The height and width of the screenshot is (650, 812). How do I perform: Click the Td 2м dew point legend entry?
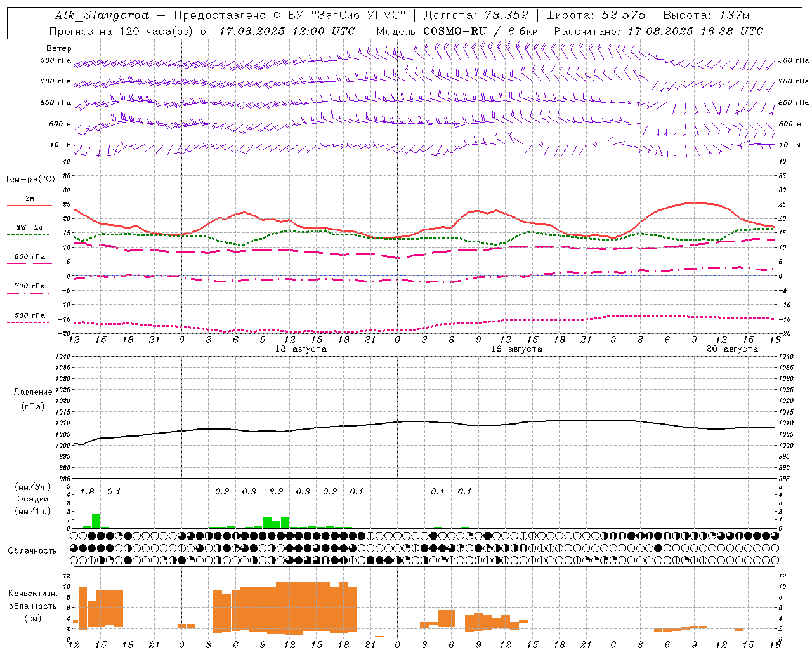click(29, 227)
